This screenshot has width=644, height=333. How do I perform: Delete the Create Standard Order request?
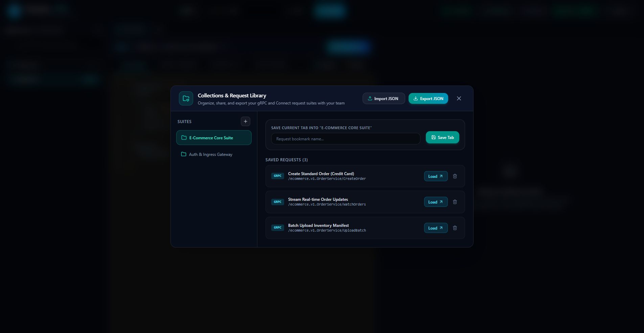(455, 176)
